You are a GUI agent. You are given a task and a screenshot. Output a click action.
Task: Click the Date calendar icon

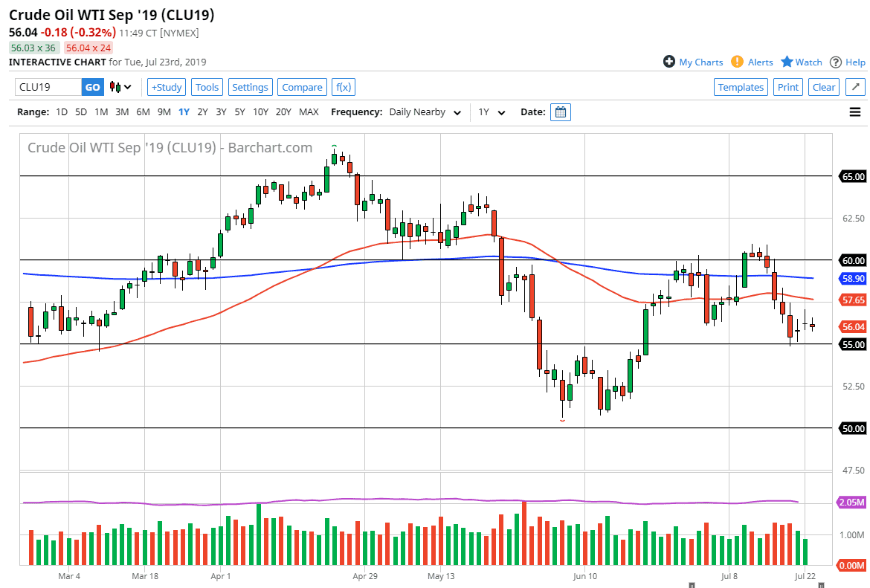560,112
